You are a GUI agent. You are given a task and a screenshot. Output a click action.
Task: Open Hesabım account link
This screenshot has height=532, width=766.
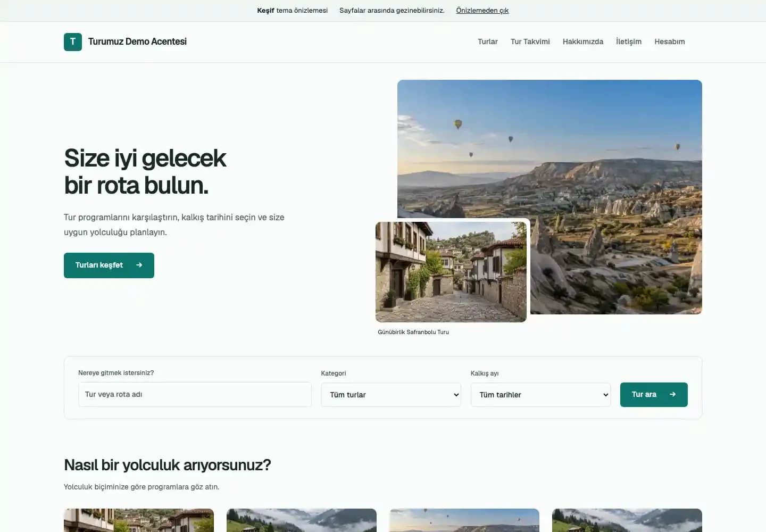click(x=670, y=41)
